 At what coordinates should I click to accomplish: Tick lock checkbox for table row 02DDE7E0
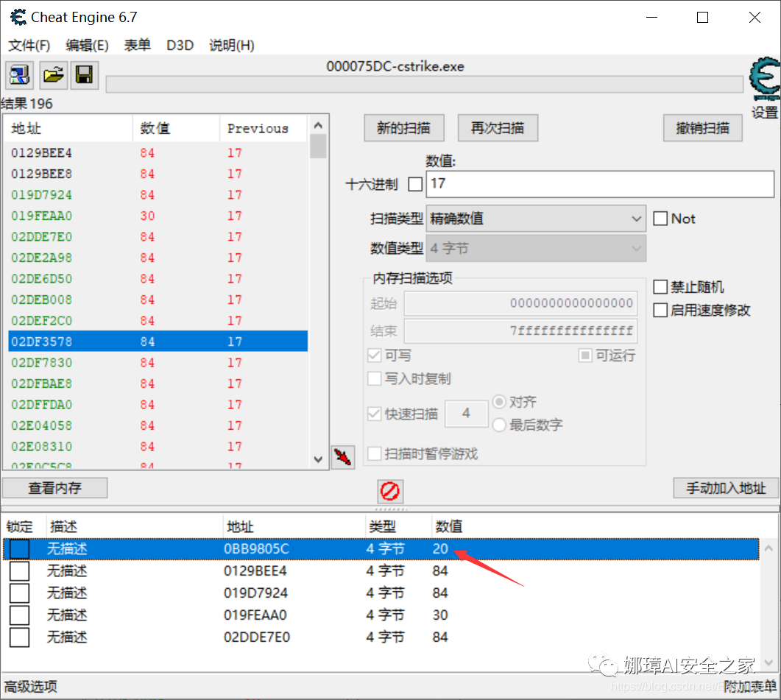[19, 637]
